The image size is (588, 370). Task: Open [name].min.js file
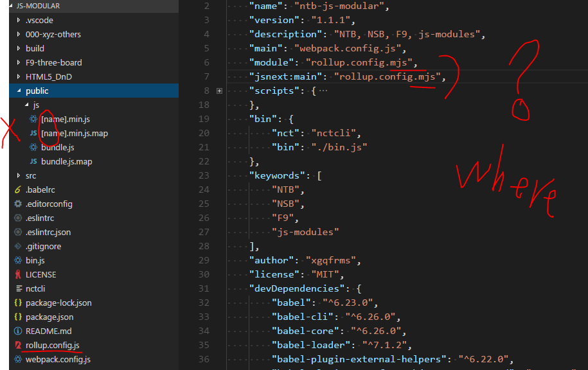pos(66,119)
